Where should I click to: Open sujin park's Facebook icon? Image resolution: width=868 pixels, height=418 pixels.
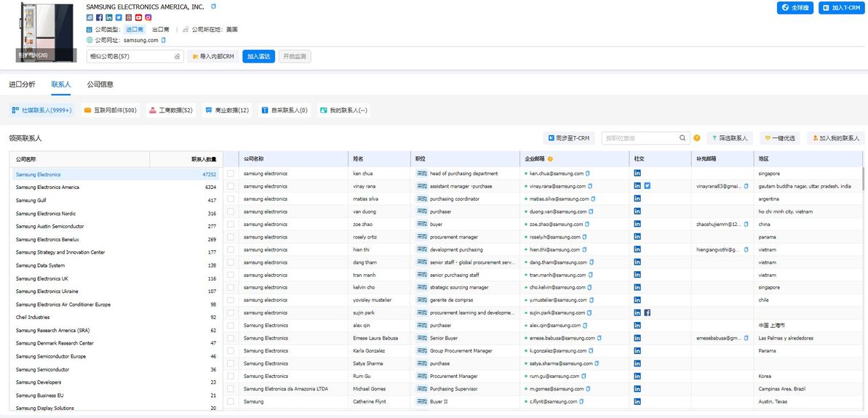tap(647, 313)
